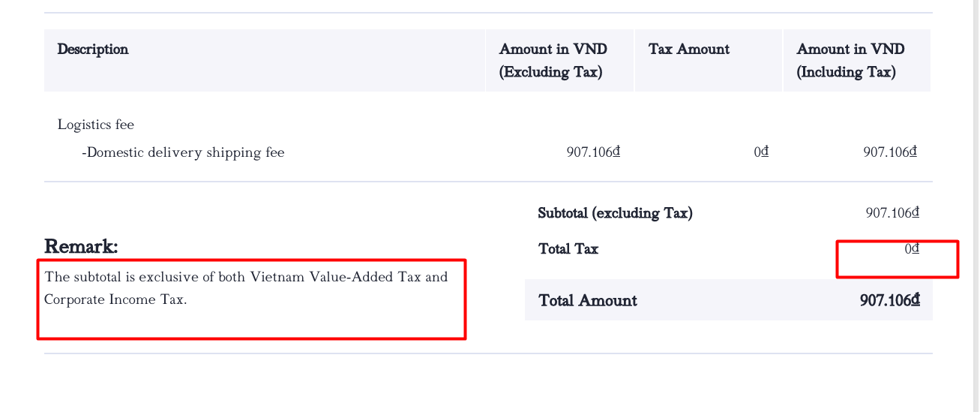
Task: Click the Vietnam Value-Added Tax phrase in remark
Action: [336, 277]
